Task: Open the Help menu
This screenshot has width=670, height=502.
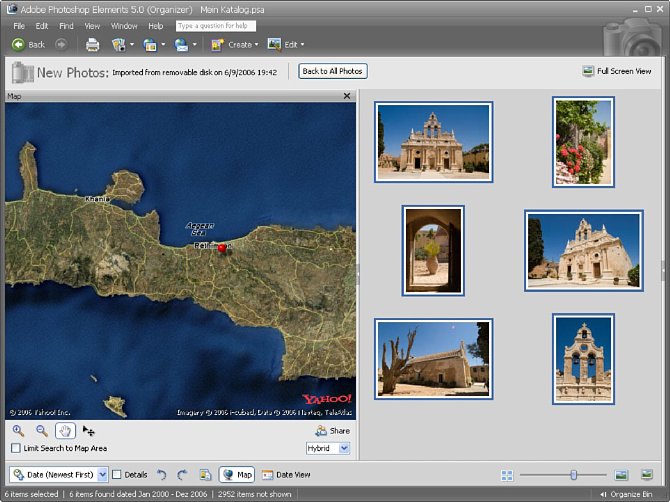Action: (156, 26)
